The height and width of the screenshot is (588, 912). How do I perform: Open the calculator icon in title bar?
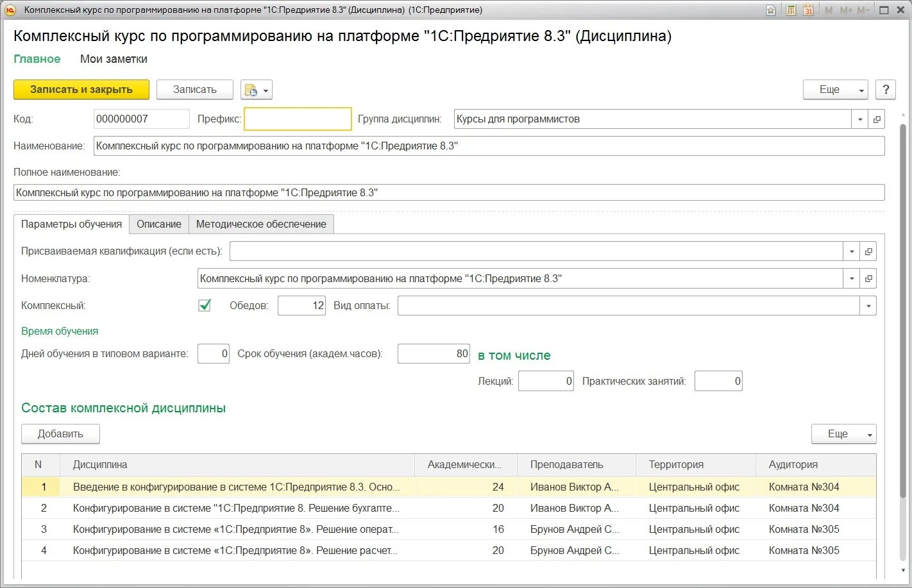[x=791, y=10]
